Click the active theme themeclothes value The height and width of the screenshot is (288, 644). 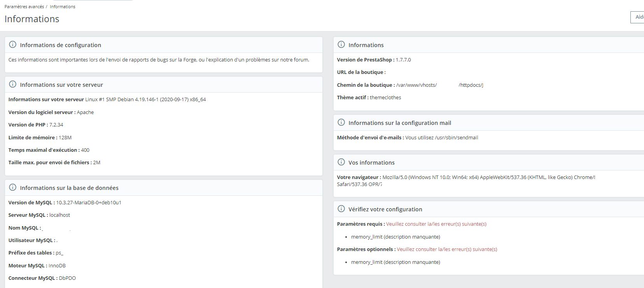[385, 98]
